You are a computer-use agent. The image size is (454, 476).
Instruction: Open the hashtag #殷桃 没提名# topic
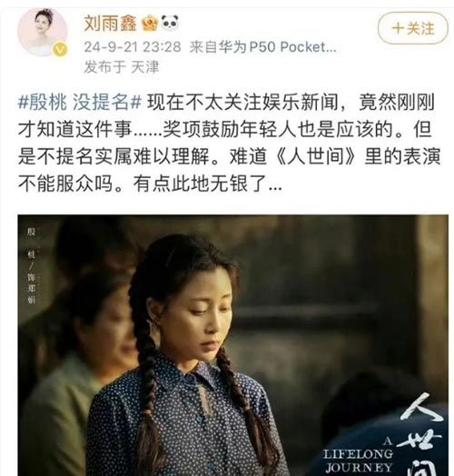[x=80, y=102]
